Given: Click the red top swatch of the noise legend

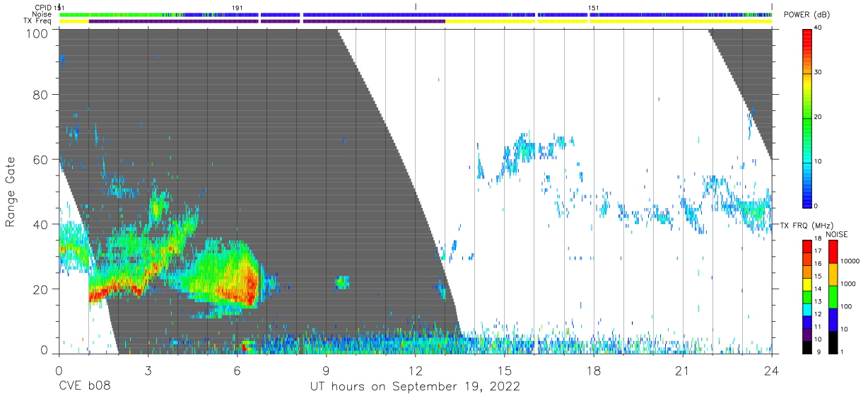Looking at the screenshot, I should point(833,252).
